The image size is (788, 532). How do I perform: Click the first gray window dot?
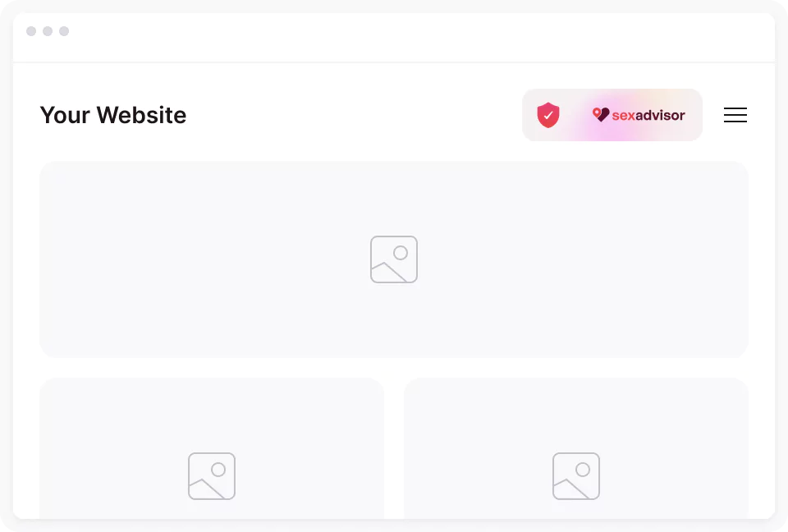(31, 31)
